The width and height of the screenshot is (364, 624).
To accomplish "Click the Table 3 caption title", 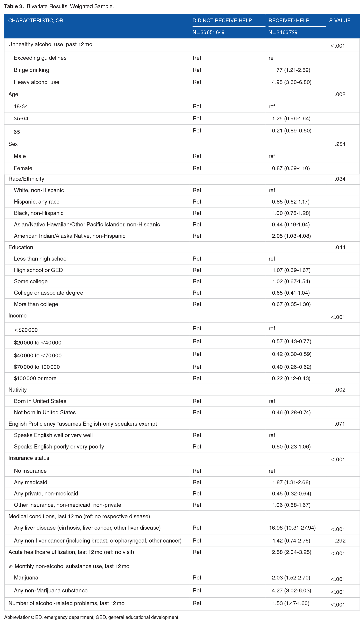I will pos(59,6).
